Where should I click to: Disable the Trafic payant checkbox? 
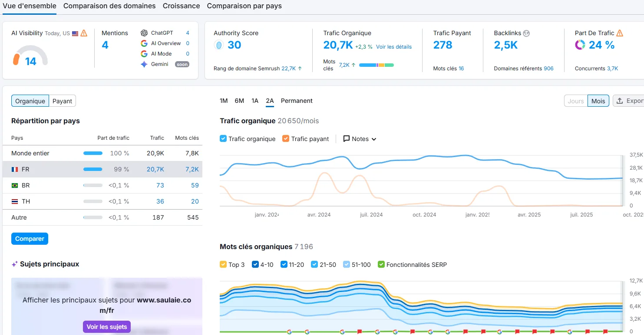pos(287,138)
